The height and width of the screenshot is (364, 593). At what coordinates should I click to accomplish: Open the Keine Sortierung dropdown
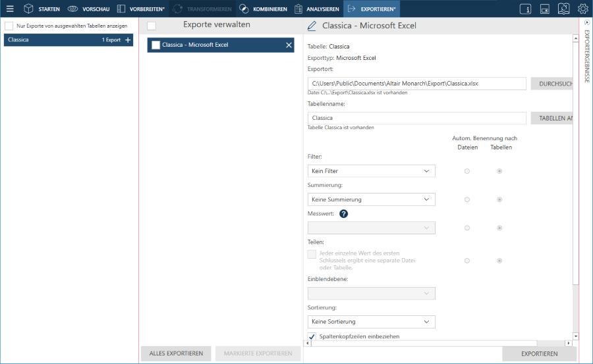(371, 322)
